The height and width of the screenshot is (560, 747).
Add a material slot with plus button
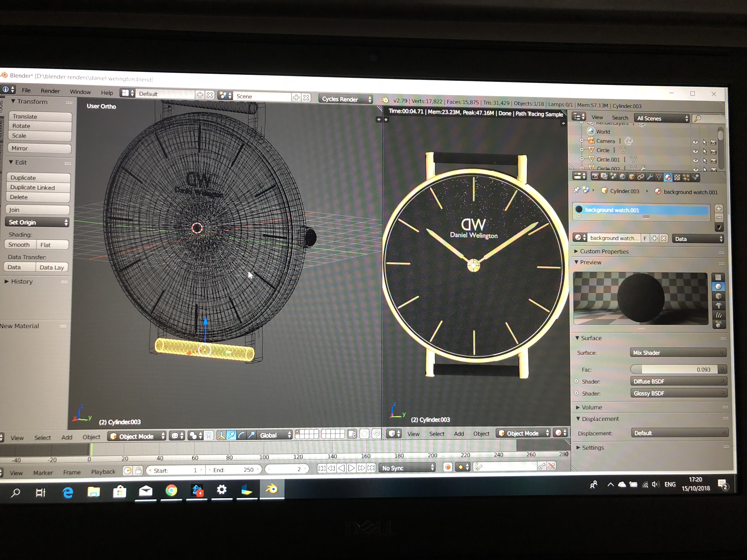[x=719, y=209]
